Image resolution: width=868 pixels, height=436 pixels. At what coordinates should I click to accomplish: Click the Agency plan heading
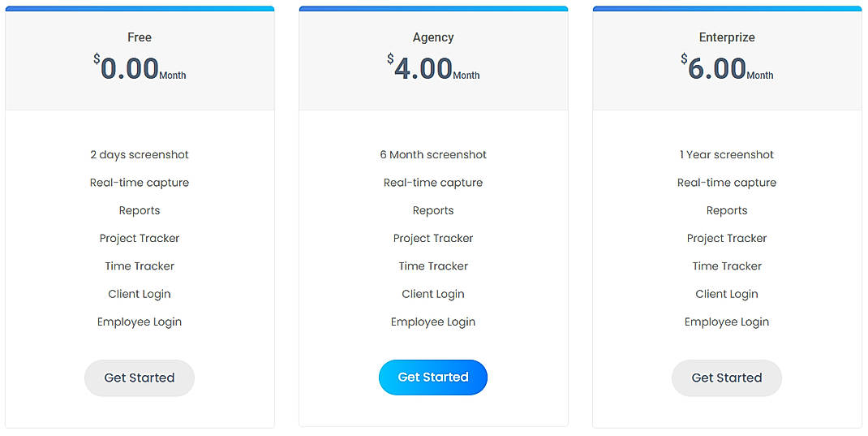[x=433, y=37]
